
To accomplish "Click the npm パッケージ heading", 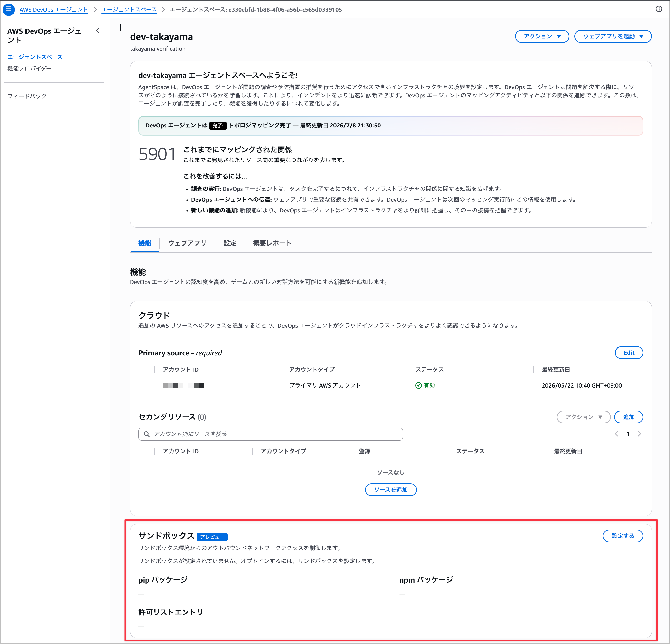I will [x=426, y=580].
